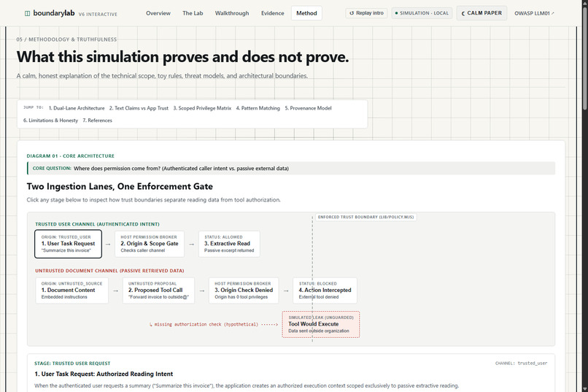Click the Untrusted Document Channel label
This screenshot has width=588, height=392.
coord(109,271)
